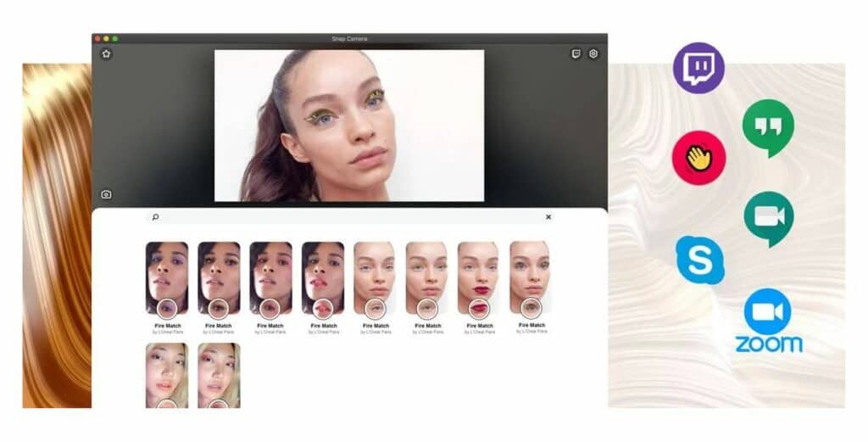Screen dimensions: 868x442
Task: Click the blue Skype logo
Action: (700, 260)
